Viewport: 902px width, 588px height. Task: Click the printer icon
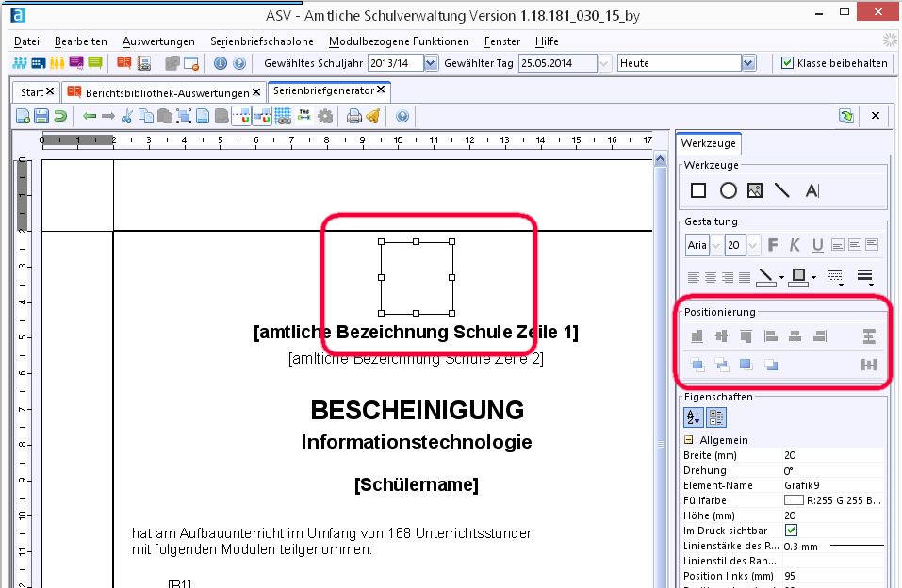click(353, 117)
